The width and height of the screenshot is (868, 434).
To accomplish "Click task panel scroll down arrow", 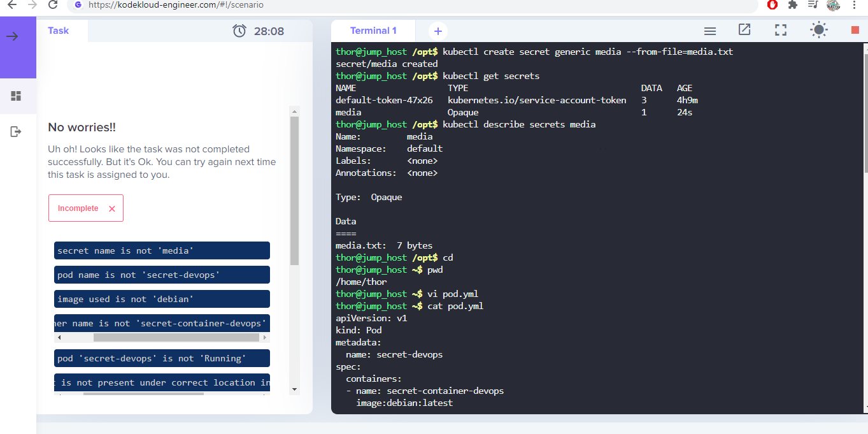I will [x=294, y=389].
